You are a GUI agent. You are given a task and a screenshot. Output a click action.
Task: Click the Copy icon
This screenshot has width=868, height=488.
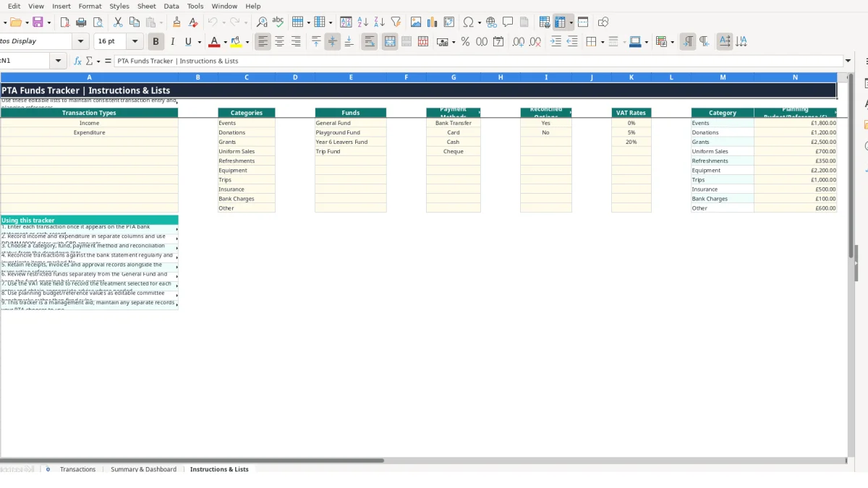tap(134, 22)
